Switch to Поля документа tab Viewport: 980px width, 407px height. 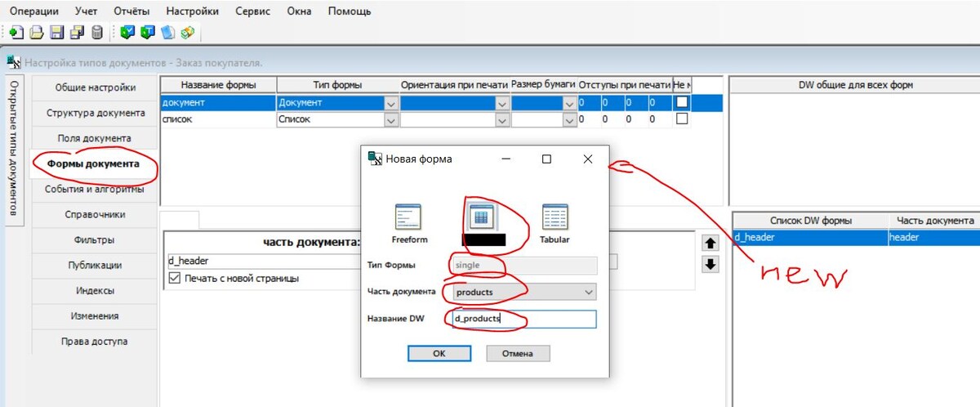click(x=96, y=138)
